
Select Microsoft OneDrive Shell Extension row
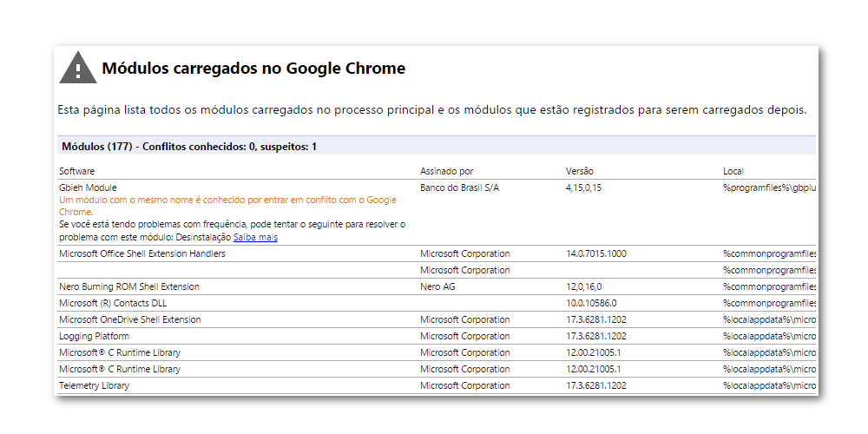tap(129, 319)
